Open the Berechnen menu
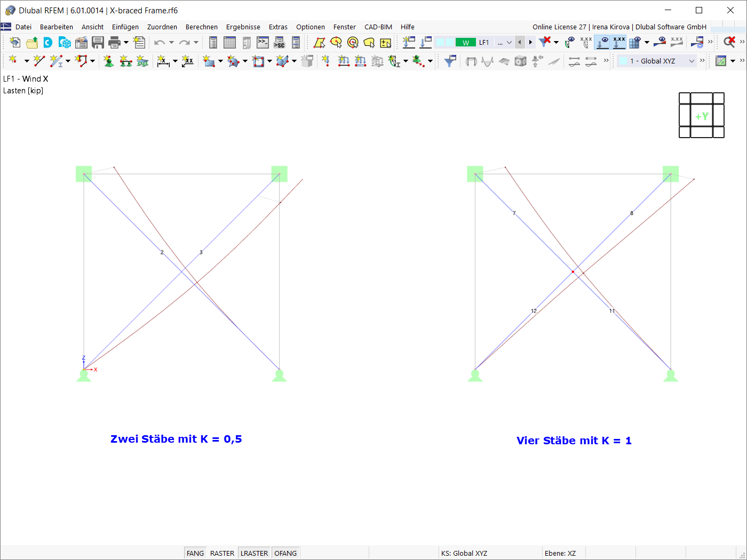The image size is (747, 560). [x=202, y=27]
